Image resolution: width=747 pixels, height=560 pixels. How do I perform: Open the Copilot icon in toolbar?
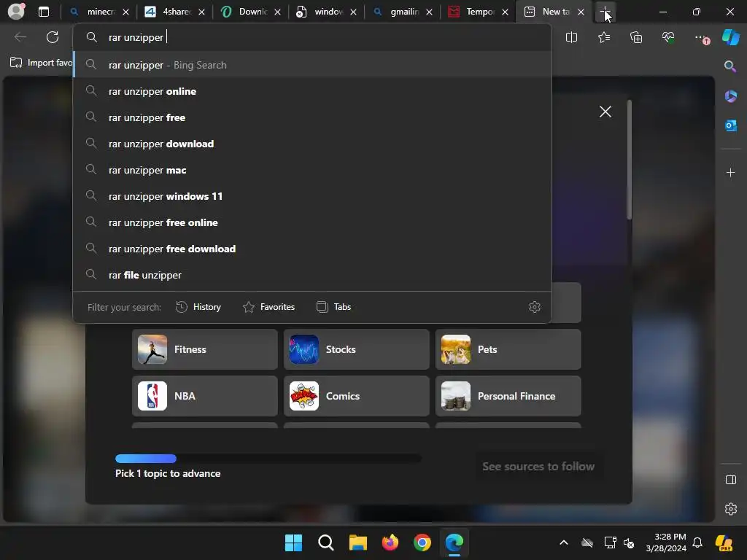pos(730,37)
